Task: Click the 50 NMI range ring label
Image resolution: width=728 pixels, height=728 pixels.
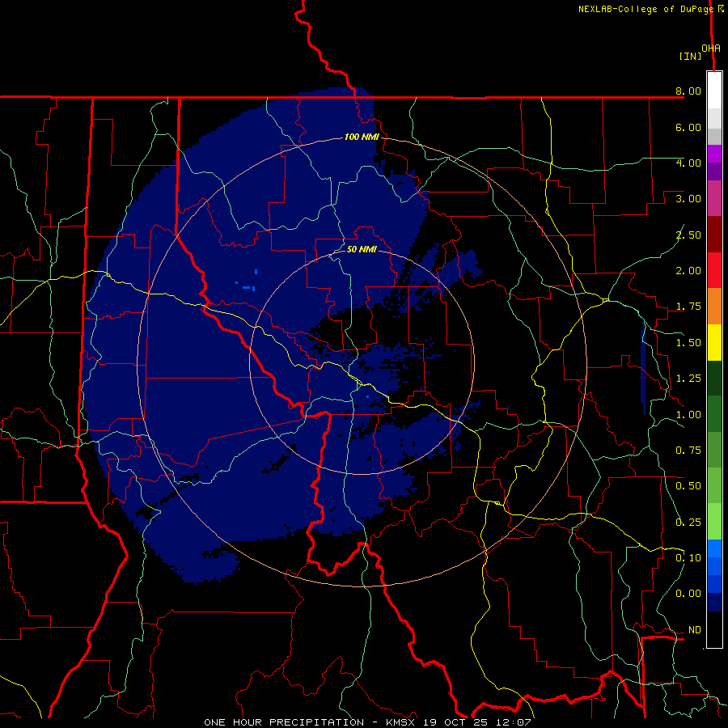Action: point(362,249)
